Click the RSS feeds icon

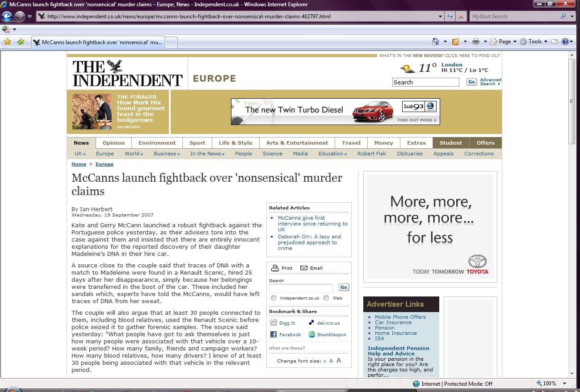[x=456, y=42]
